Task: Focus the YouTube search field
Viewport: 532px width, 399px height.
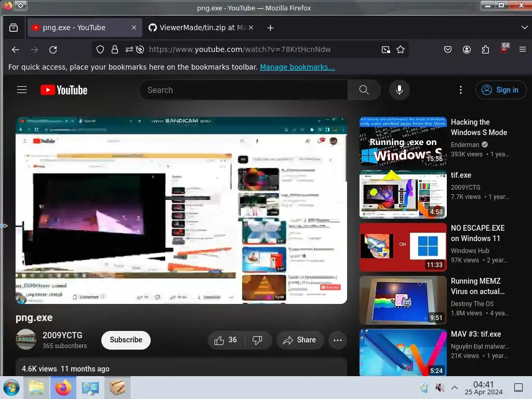Action: 243,90
